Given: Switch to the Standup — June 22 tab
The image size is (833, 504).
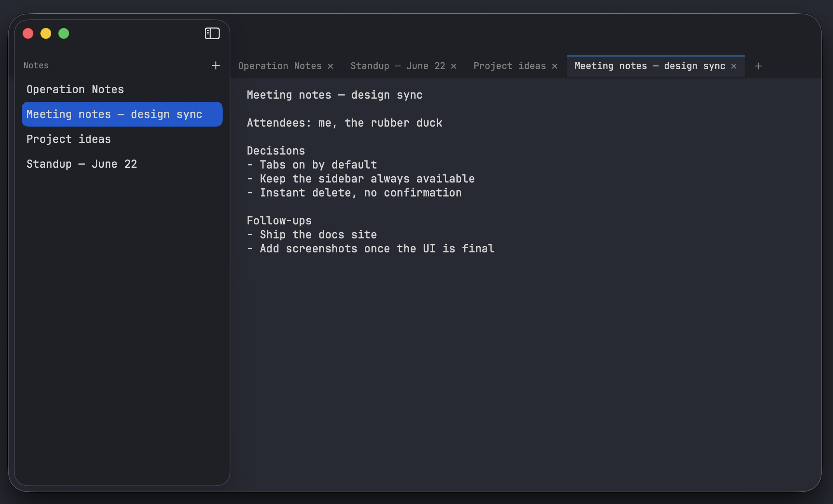Looking at the screenshot, I should click(398, 66).
